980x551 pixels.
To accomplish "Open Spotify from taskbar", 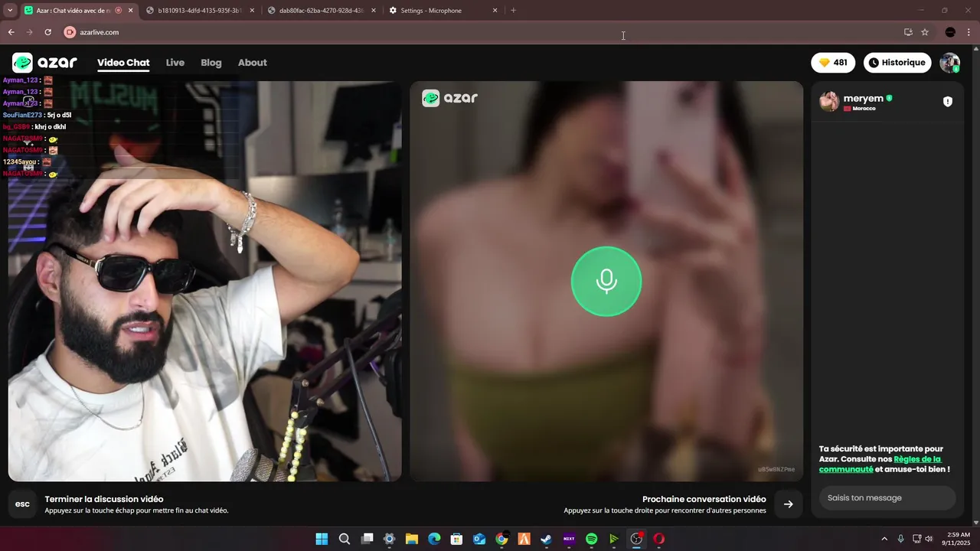I will coord(591,539).
